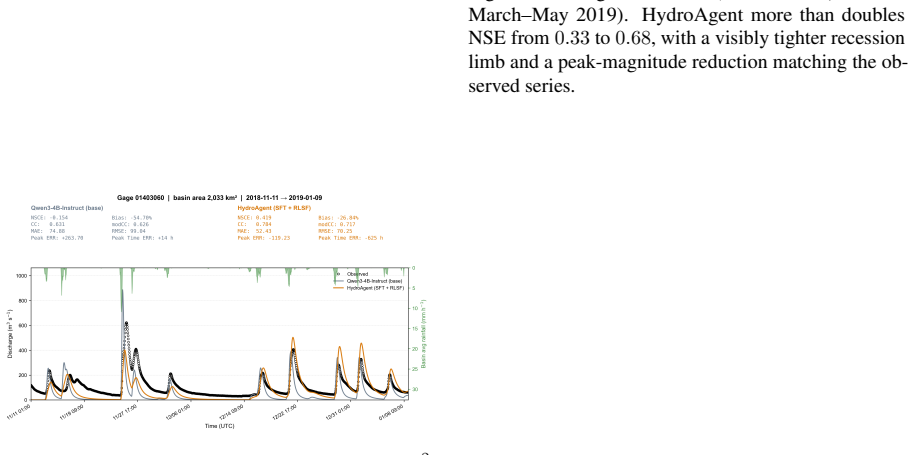Click the Observed legend marker dot
Screen dimensions: 914x455
pos(338,274)
